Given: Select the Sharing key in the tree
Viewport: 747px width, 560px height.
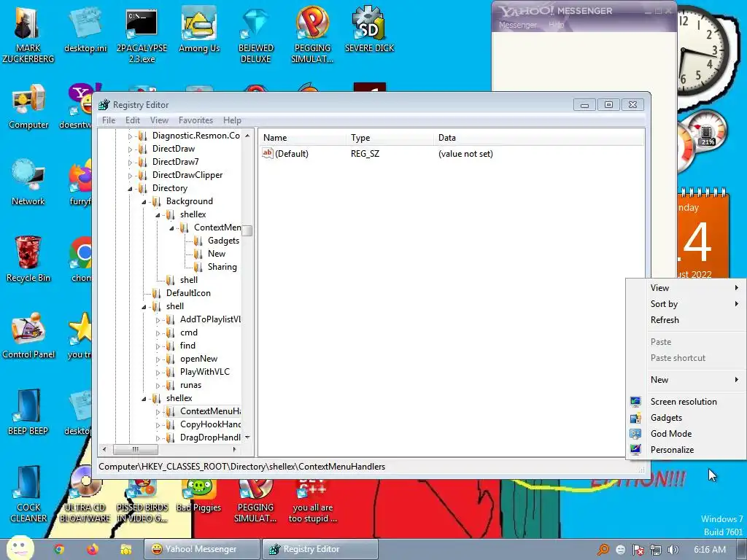Looking at the screenshot, I should 222,267.
